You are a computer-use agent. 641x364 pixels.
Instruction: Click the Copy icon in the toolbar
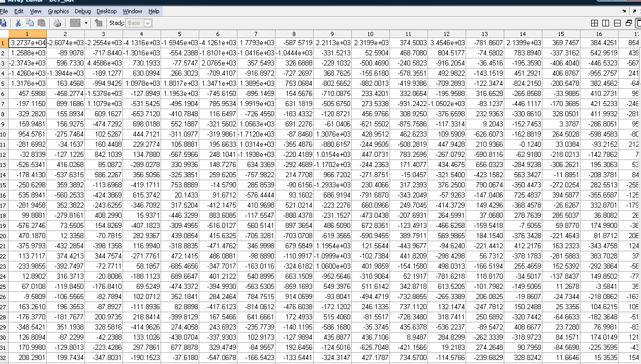29,23
